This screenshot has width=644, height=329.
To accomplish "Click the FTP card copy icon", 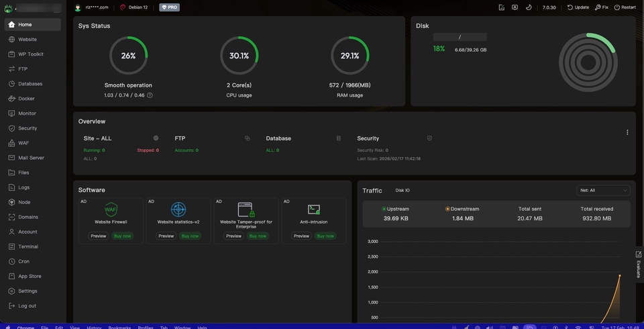I will 248,138.
